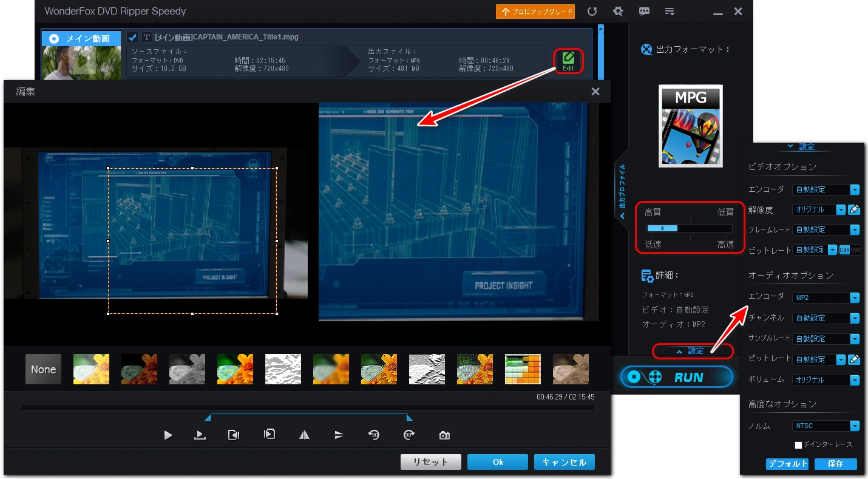Click the pencil icon next to 解像度
Image resolution: width=868 pixels, height=479 pixels.
(854, 209)
